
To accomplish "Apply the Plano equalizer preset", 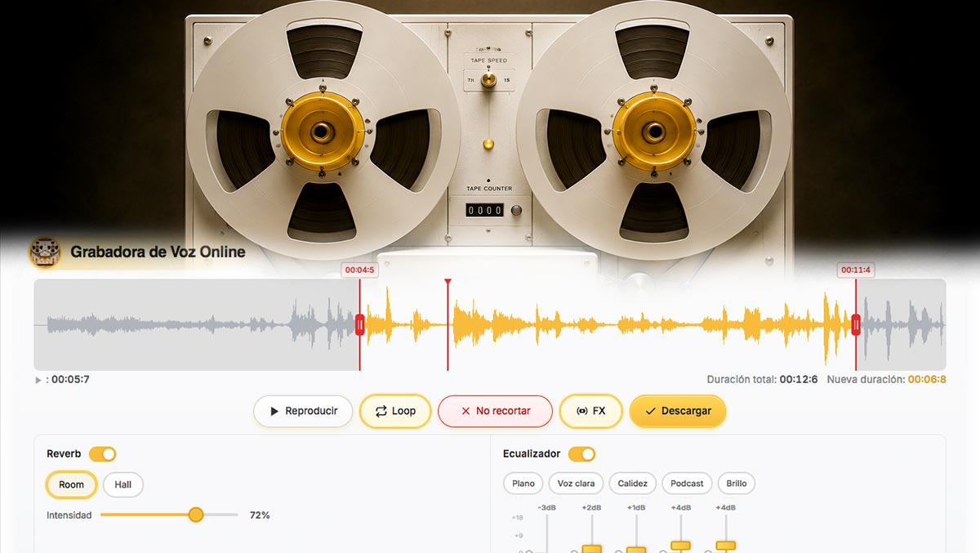I will tap(523, 484).
